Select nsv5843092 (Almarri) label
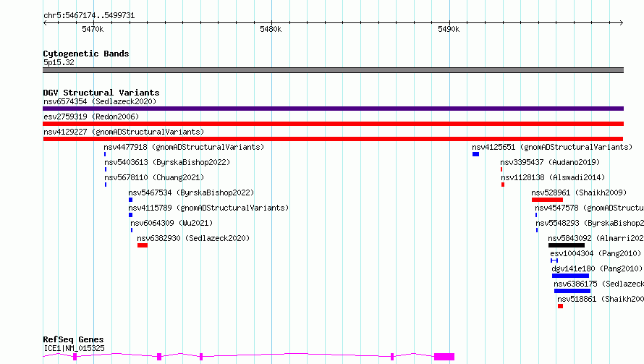 tap(596, 238)
